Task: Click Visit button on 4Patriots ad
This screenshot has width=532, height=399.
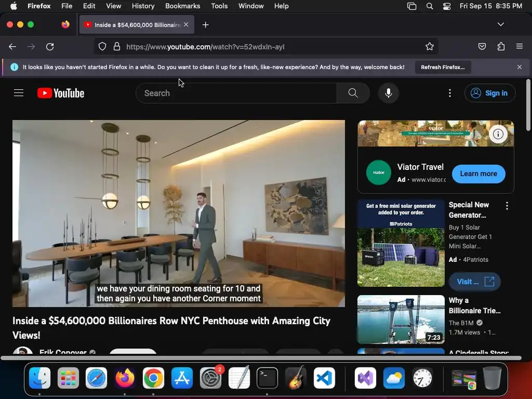Action: point(475,282)
